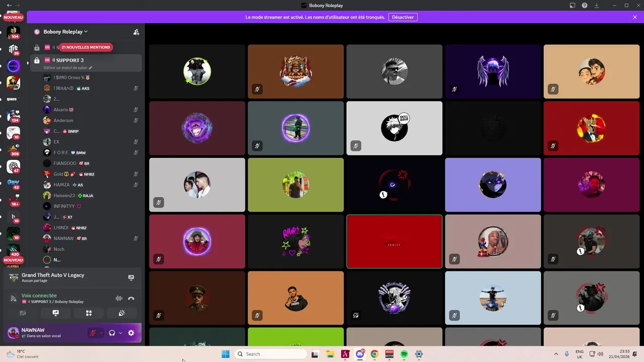The width and height of the screenshot is (644, 362).
Task: Select voice user Heiseen23
Action: [91, 196]
